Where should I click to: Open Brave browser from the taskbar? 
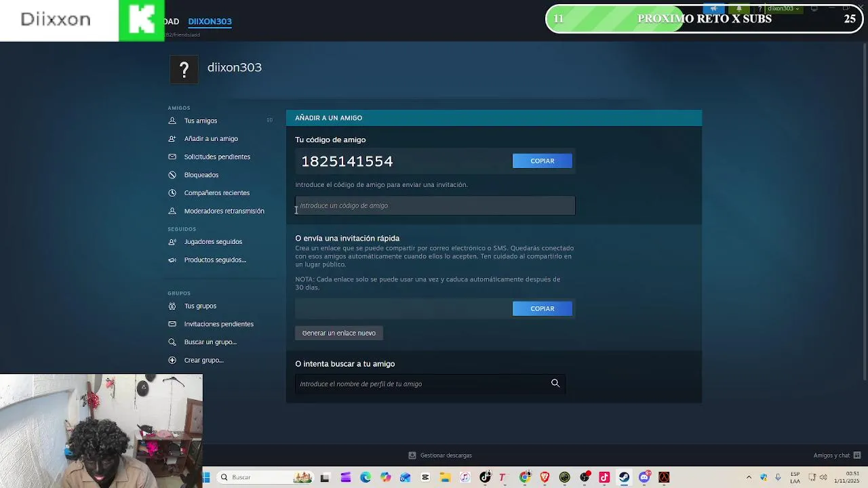(x=545, y=477)
